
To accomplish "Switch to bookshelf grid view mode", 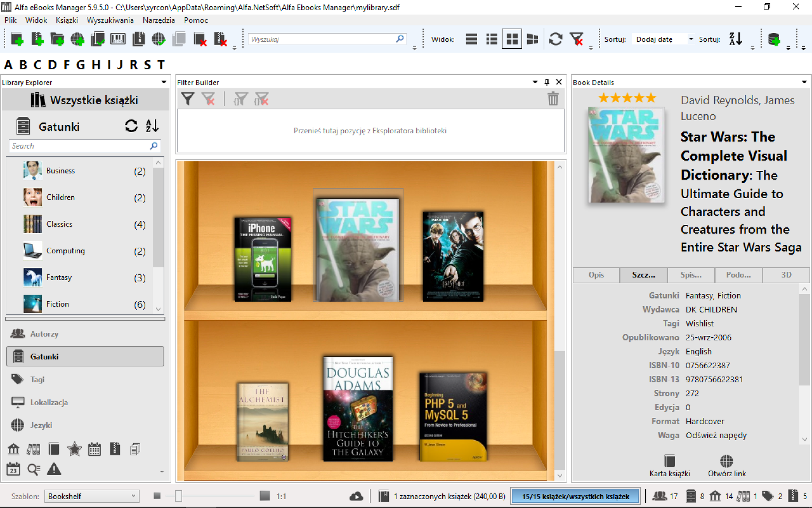I will click(x=512, y=39).
